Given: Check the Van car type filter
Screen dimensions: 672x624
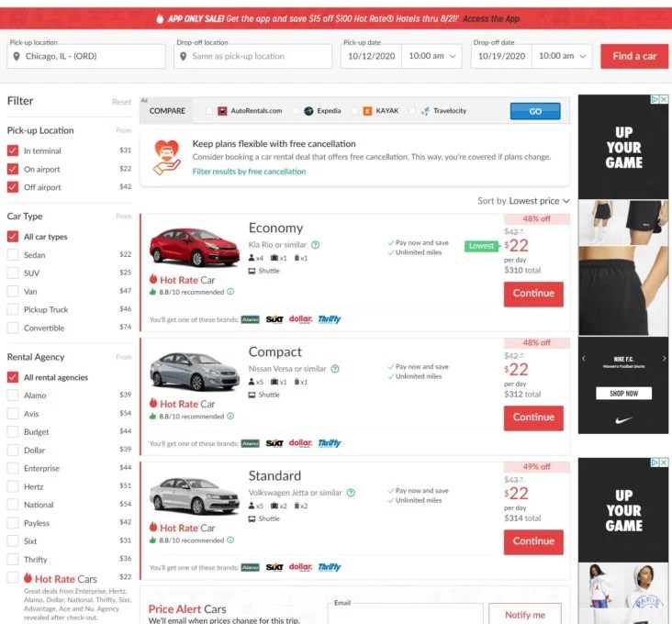Looking at the screenshot, I should coord(13,291).
